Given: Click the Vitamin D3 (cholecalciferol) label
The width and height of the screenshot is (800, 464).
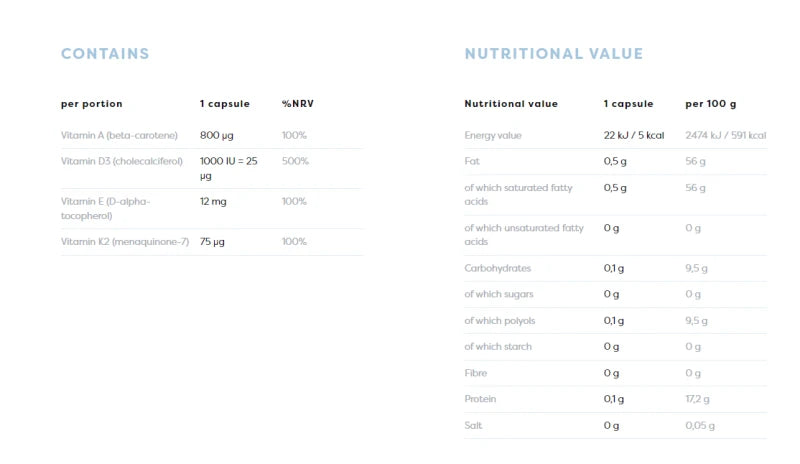Looking at the screenshot, I should [x=121, y=161].
